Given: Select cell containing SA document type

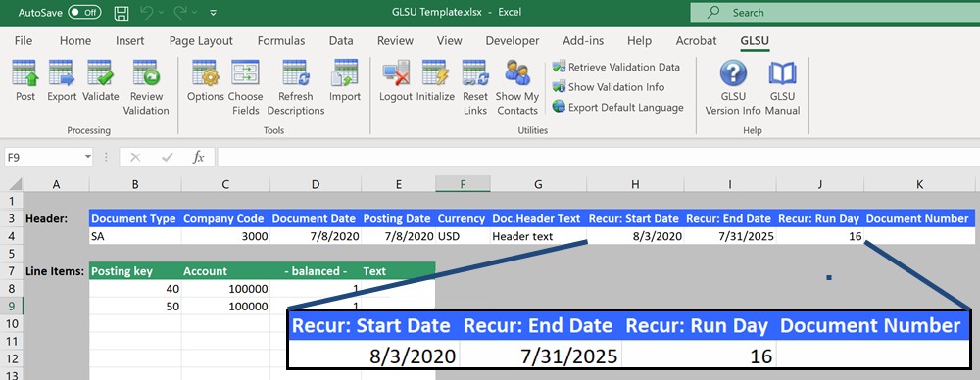Looking at the screenshot, I should click(x=135, y=236).
